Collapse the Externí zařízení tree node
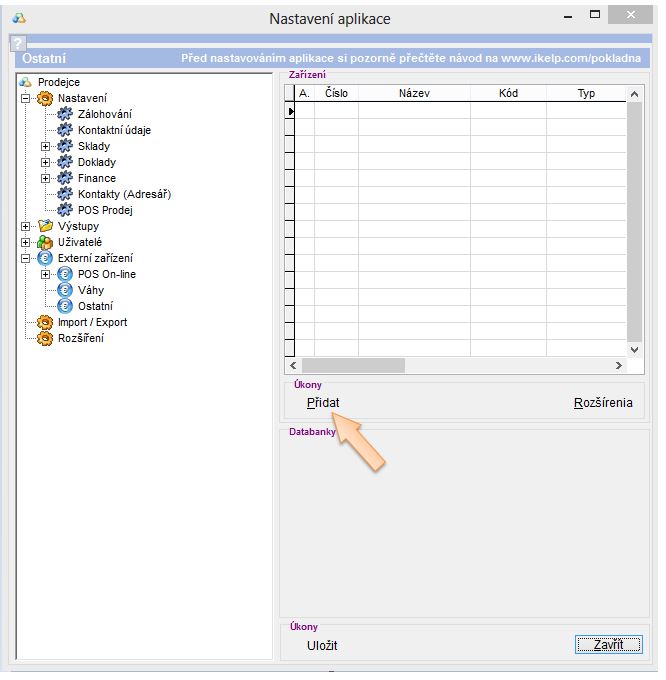Viewport: 666px width, 680px height. click(x=26, y=258)
